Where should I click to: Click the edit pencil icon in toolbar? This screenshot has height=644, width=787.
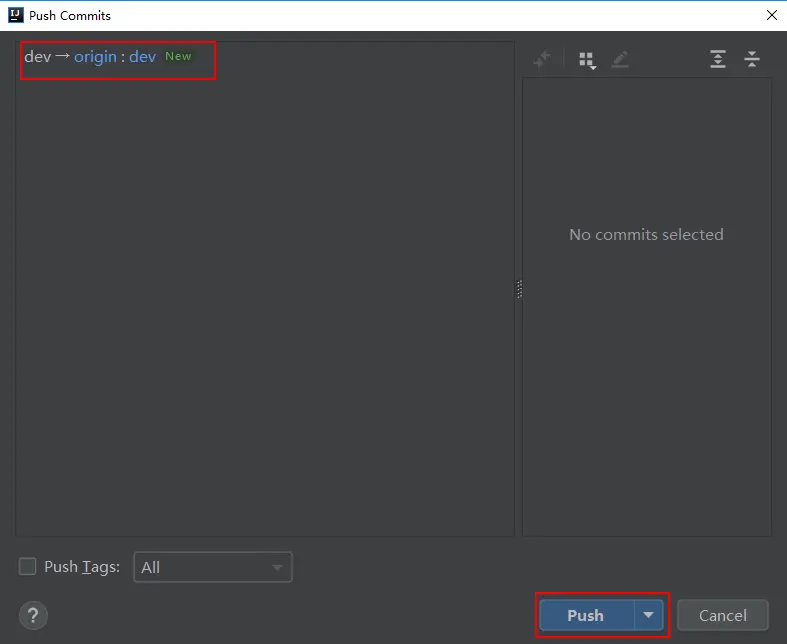click(x=620, y=59)
